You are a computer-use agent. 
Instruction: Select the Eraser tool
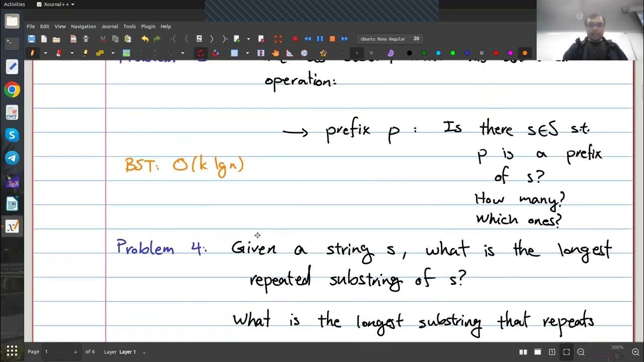coord(58,53)
